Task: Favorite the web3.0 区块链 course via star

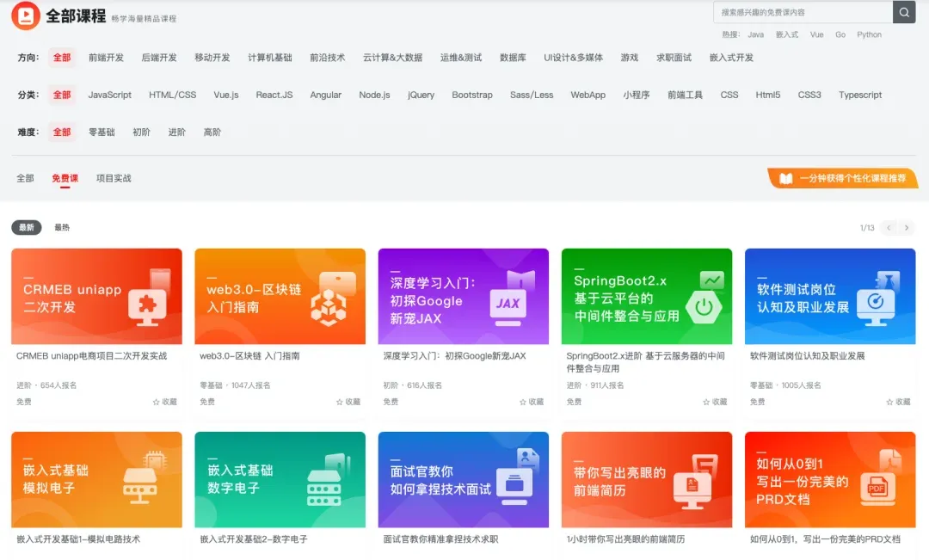Action: 340,402
